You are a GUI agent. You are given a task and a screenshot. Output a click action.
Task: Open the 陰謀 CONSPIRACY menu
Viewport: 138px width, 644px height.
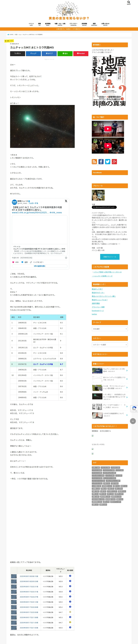(x=94, y=24)
